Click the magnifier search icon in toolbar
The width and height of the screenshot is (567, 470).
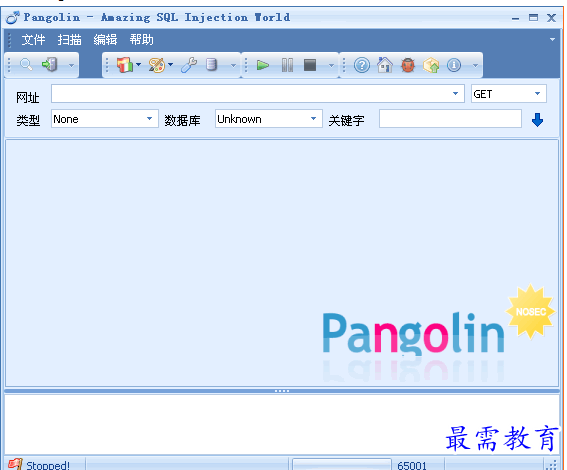click(x=26, y=65)
